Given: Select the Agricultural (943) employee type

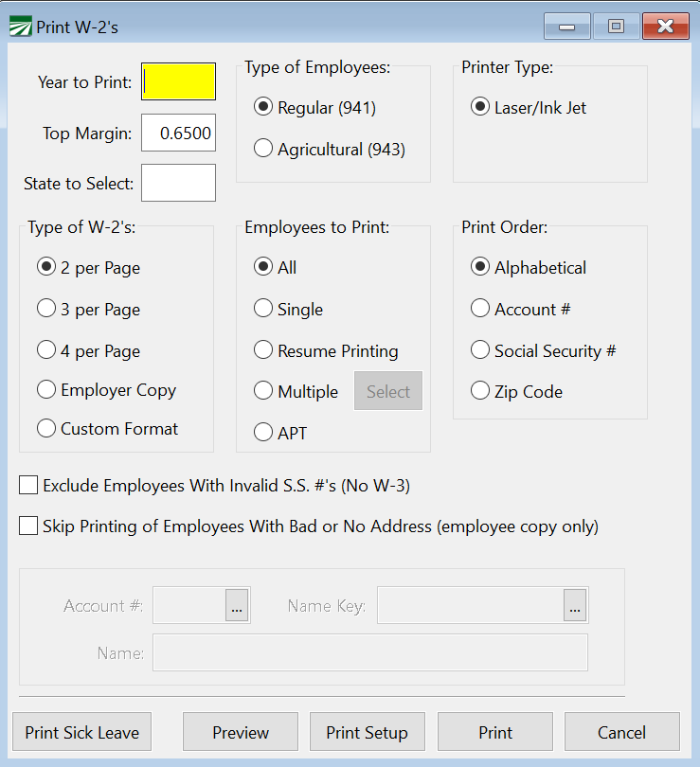Looking at the screenshot, I should click(x=263, y=150).
